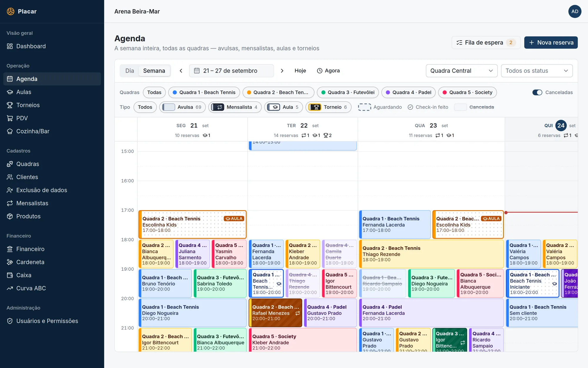Open Caixa in the sidebar
The image size is (588, 368).
point(52,275)
